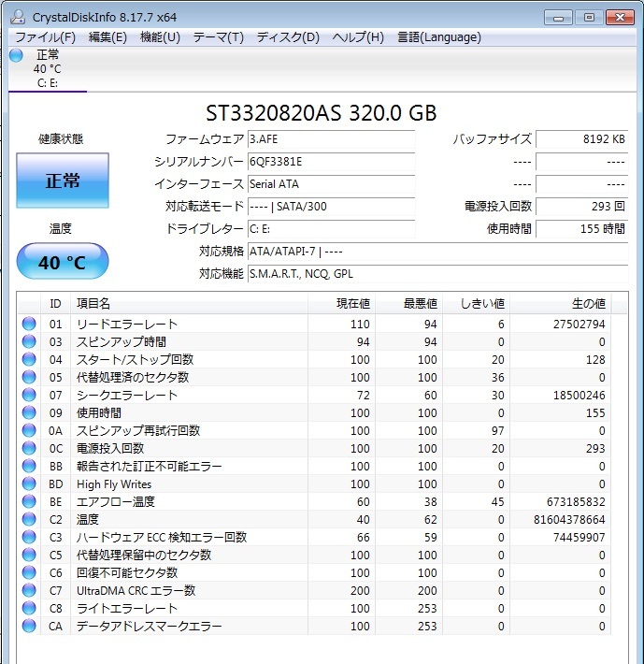The width and height of the screenshot is (644, 664).
Task: Click the ATA/ATAPI-7 standard field
Action: 437,252
